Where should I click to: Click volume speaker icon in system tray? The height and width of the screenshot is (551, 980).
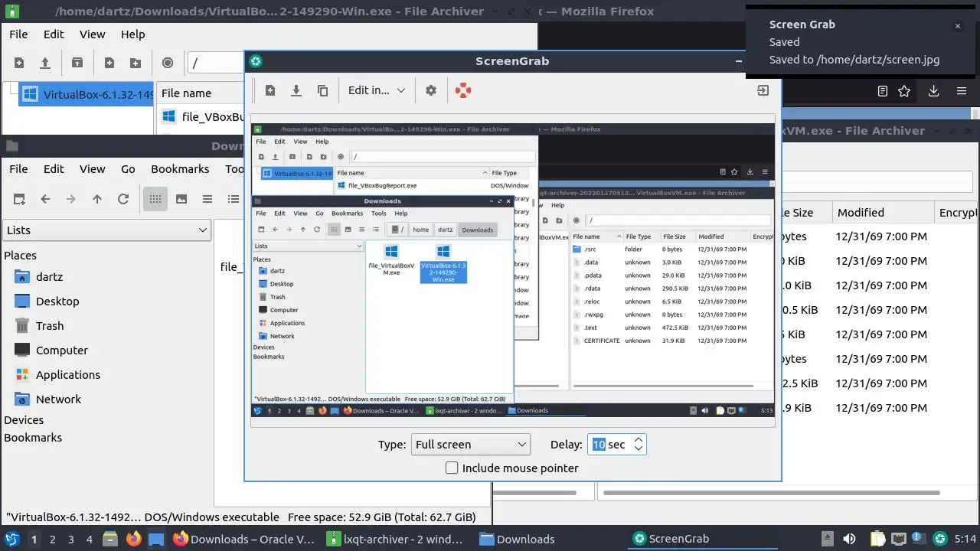[x=849, y=539]
